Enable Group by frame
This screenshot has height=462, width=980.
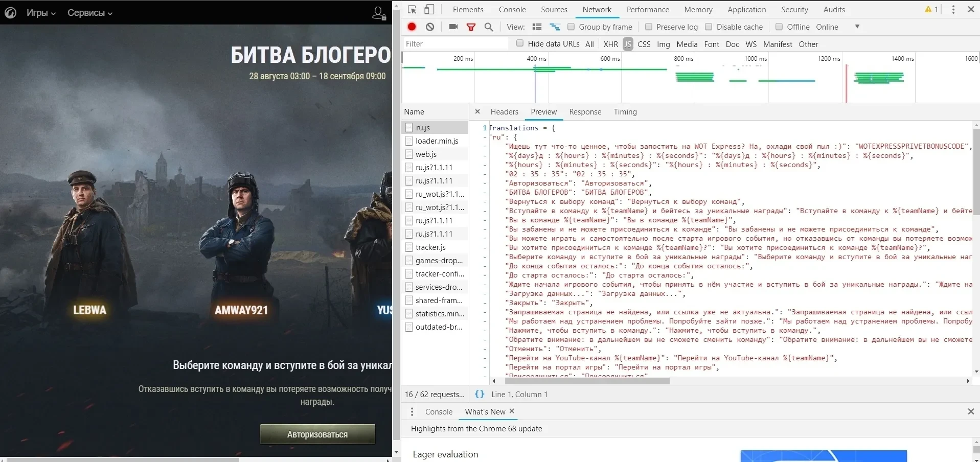571,27
